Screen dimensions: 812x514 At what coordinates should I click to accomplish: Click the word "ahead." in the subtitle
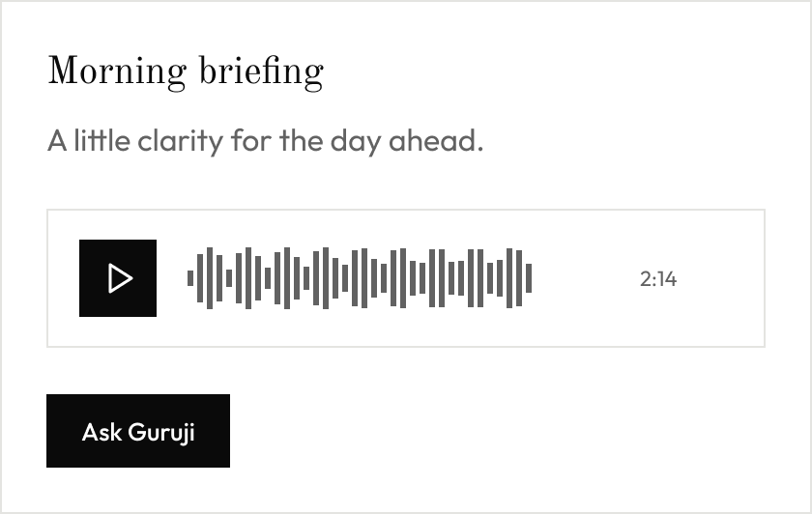436,141
